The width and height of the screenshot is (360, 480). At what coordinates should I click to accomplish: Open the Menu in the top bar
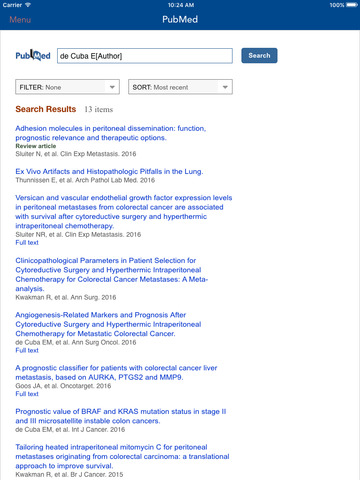point(20,20)
